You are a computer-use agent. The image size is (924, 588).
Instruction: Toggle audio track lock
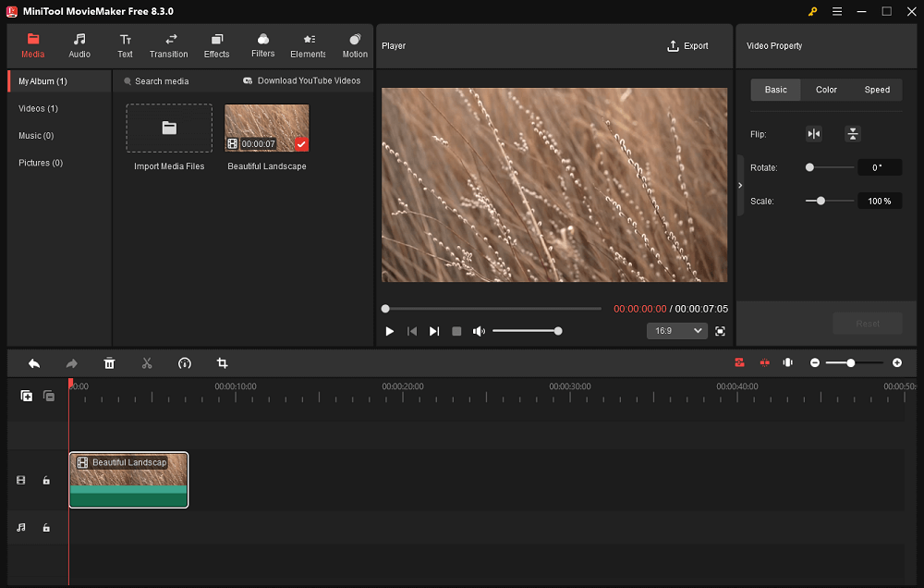46,528
